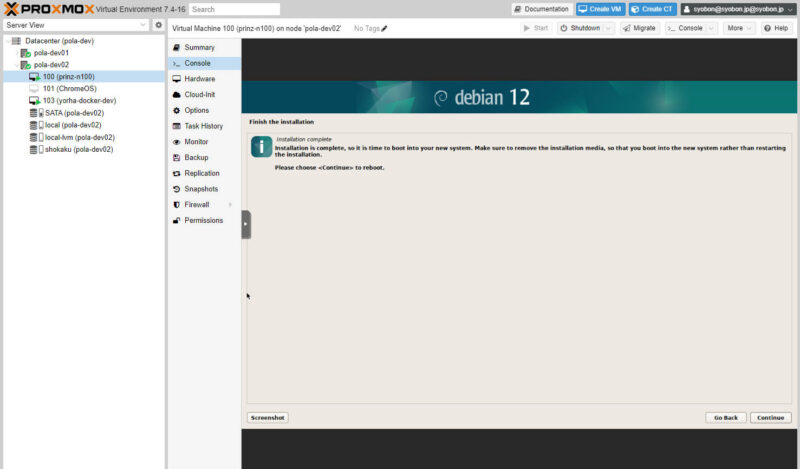Click the Migrate button
The image size is (800, 469).
click(639, 28)
